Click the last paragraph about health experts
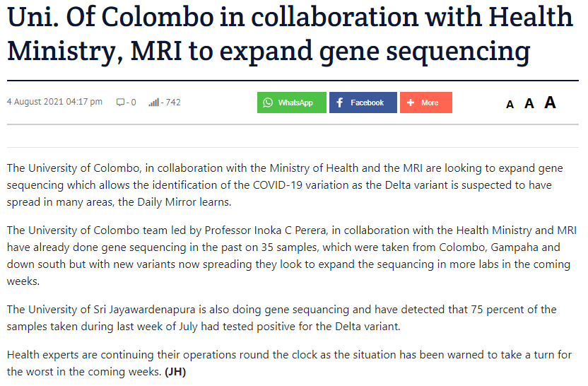Image resolution: width=588 pixels, height=386 pixels. [289, 363]
